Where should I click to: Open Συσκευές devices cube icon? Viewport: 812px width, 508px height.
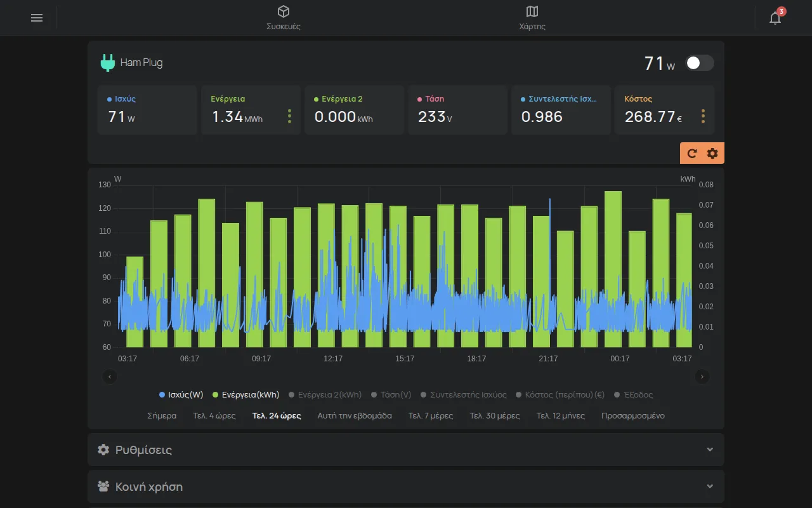[284, 11]
